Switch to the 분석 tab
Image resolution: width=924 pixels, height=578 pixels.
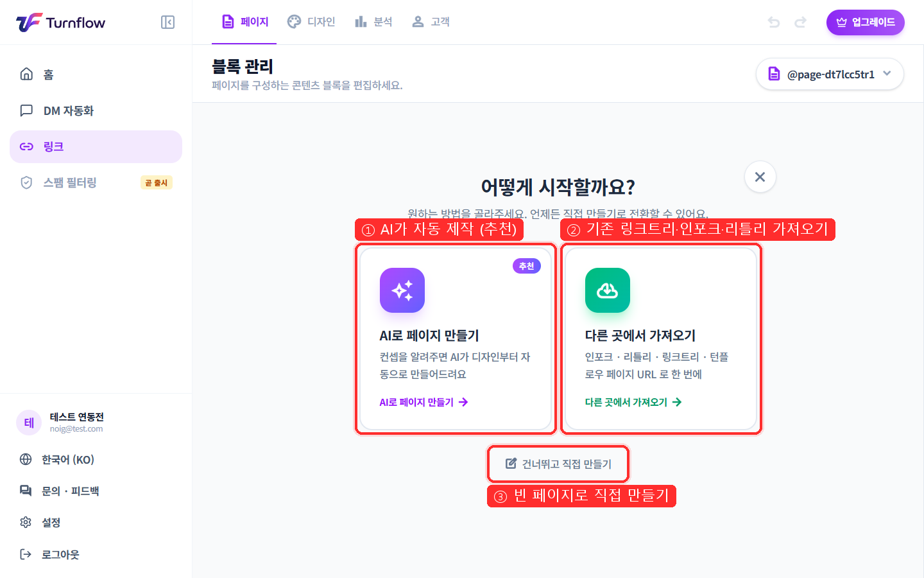(x=373, y=22)
